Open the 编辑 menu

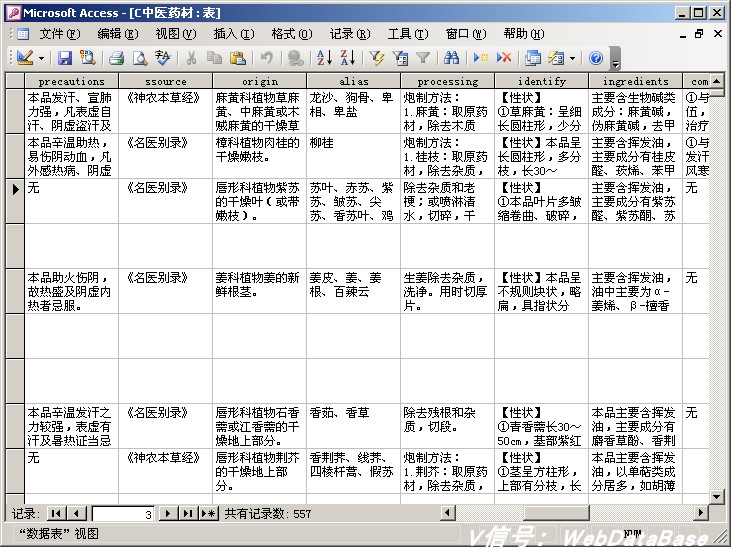tap(118, 34)
